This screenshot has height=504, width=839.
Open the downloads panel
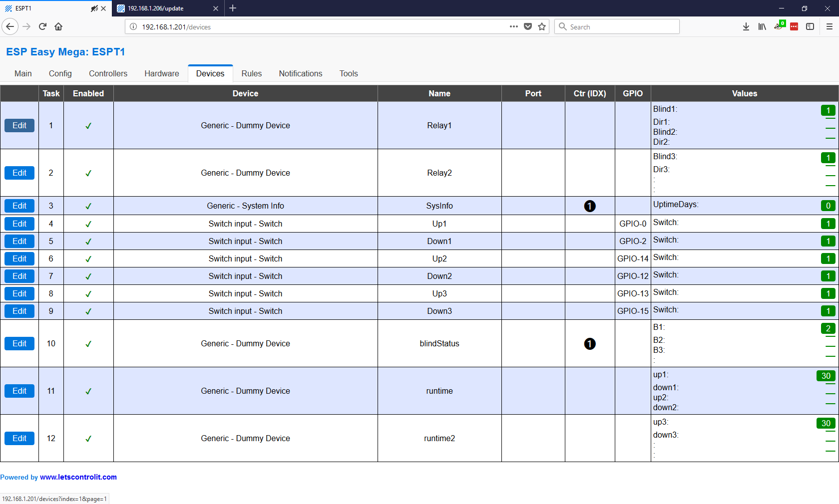pos(746,26)
